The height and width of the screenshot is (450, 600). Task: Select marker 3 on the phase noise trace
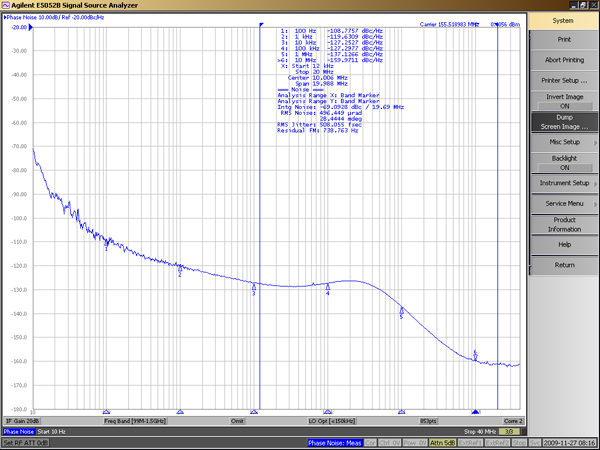click(x=254, y=285)
